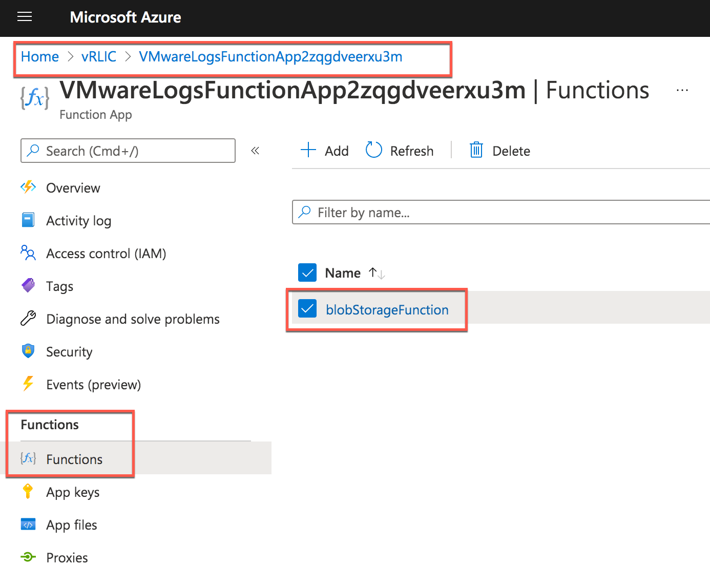The height and width of the screenshot is (588, 710).
Task: Click the trash can Delete icon
Action: (x=476, y=150)
